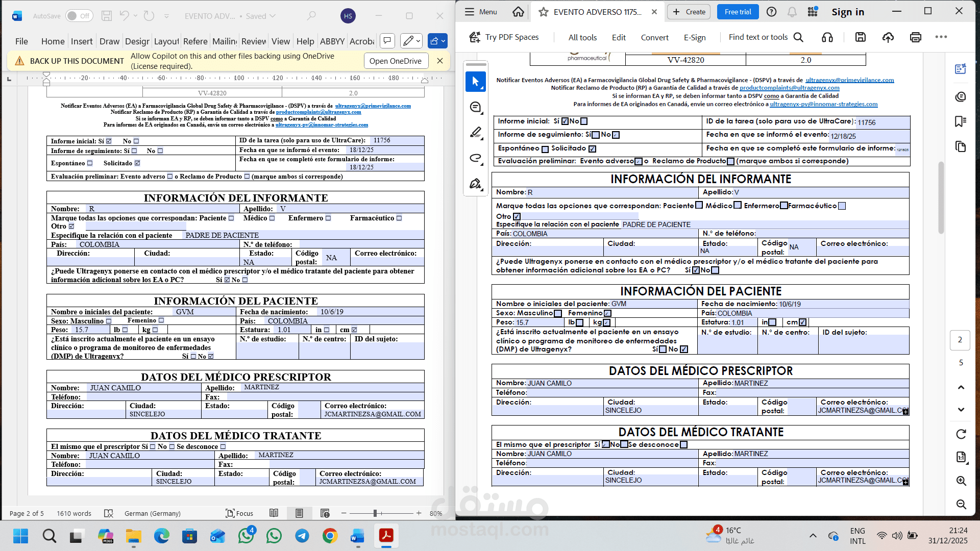The width and height of the screenshot is (980, 551).
Task: Save the PDF using the floppy disk icon
Action: point(861,37)
